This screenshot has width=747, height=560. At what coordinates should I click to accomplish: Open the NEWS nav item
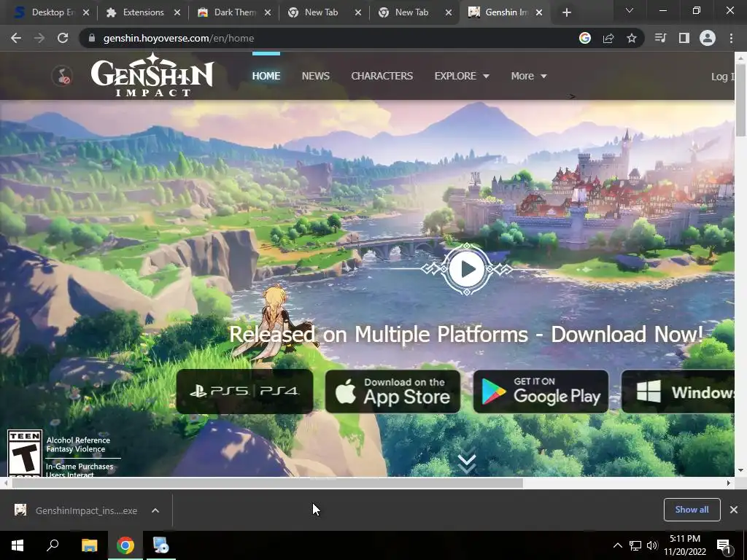pos(315,76)
